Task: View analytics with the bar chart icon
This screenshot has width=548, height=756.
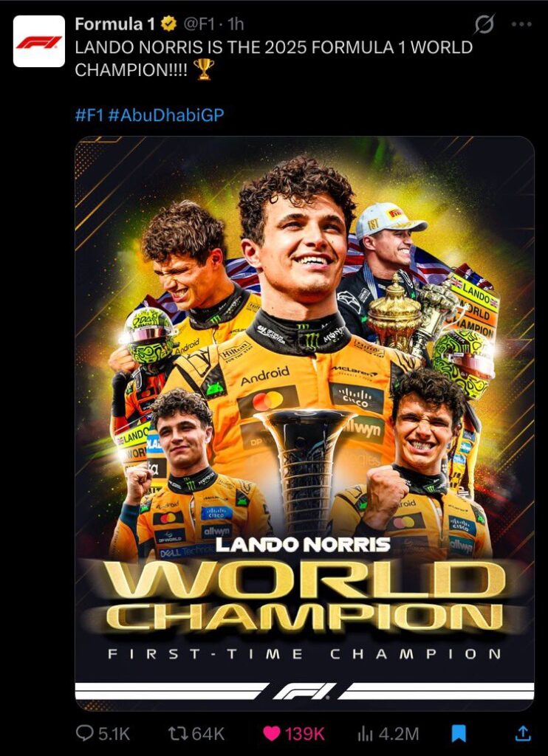Action: 365,734
